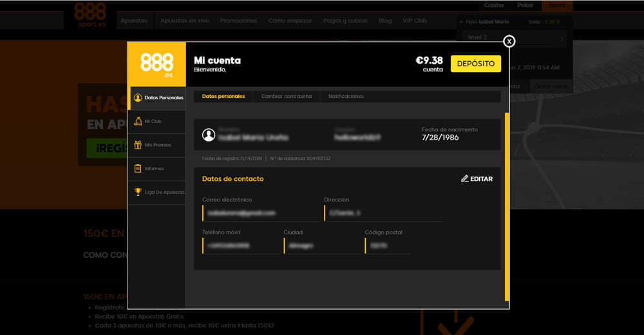Expand the Nivel 2 chevron
The image size is (644, 335).
tap(562, 39)
